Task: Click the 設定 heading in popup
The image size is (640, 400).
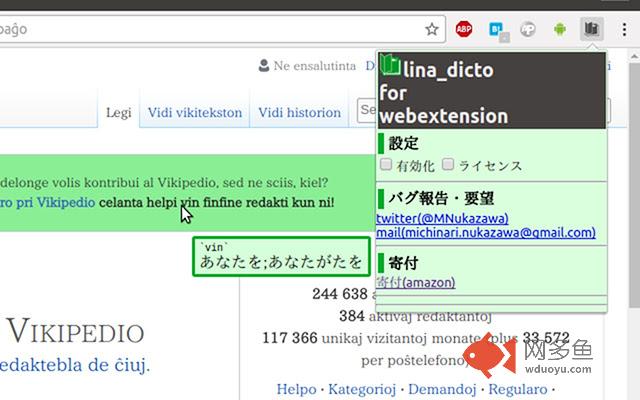Action: click(x=403, y=143)
